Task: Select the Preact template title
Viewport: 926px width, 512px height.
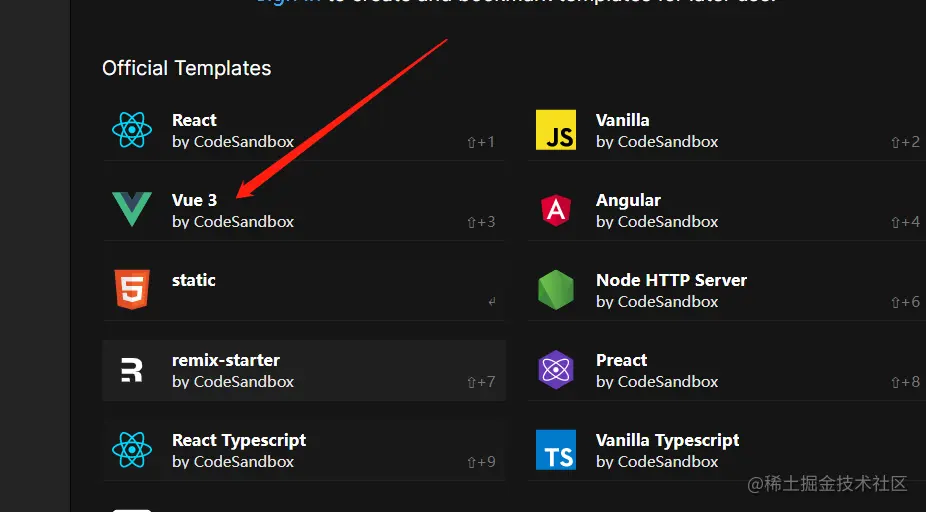Action: tap(621, 360)
